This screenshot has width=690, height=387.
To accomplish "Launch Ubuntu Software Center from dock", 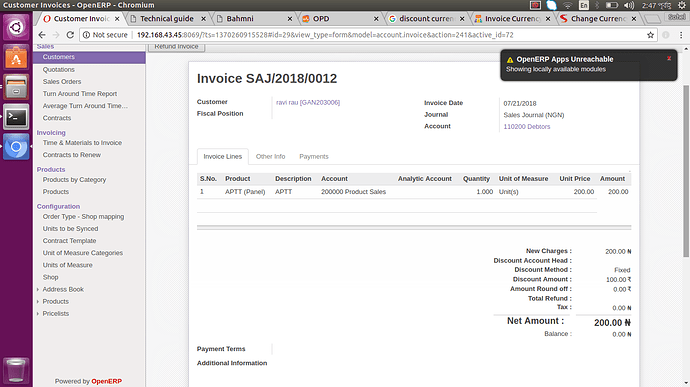I will 16,57.
